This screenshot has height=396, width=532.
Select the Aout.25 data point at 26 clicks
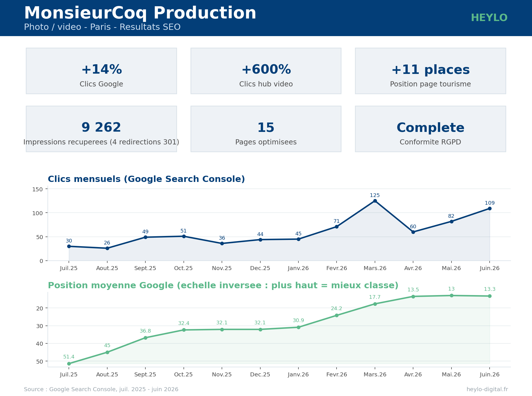tap(107, 248)
